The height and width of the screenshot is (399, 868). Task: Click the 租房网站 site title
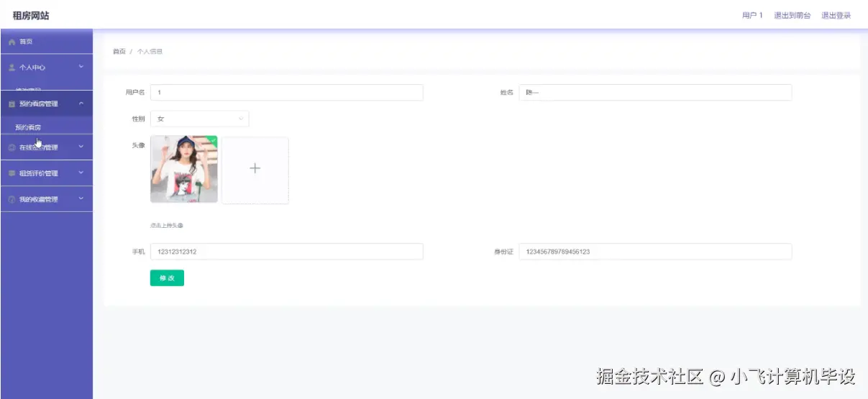[x=31, y=15]
